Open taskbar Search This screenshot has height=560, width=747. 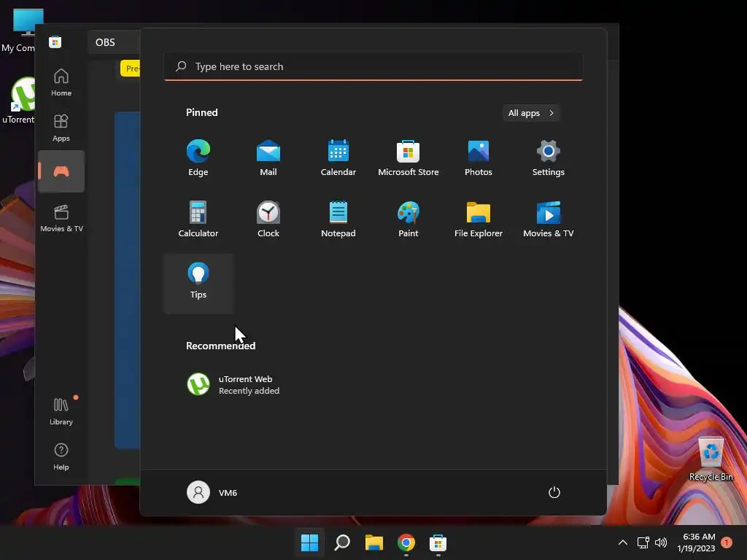[x=342, y=542]
